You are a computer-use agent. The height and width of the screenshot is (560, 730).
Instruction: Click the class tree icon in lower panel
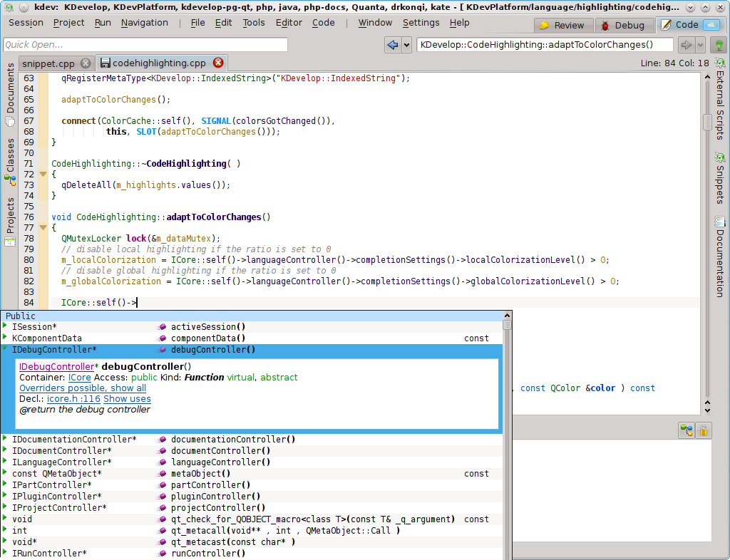tap(687, 431)
